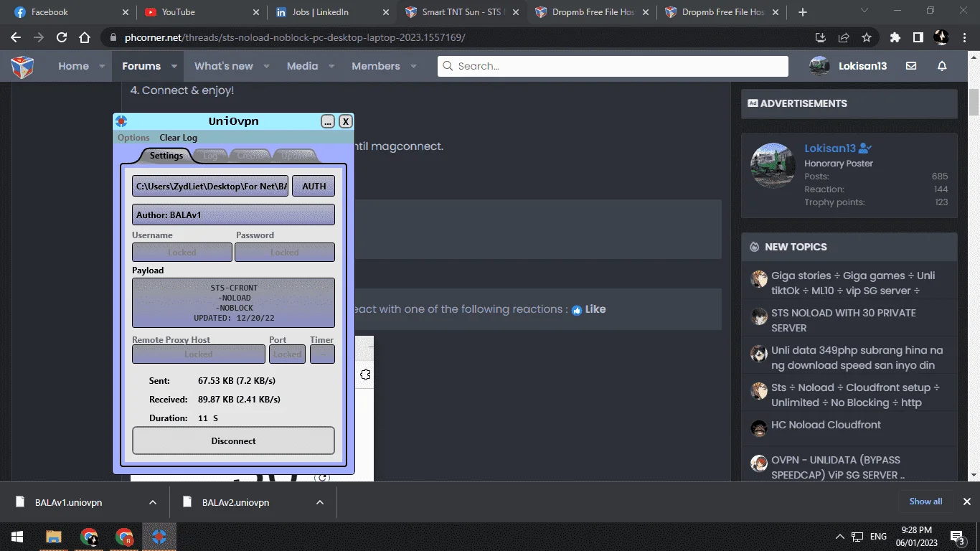
Task: Reload the page using the refresh icon
Action: (62, 37)
